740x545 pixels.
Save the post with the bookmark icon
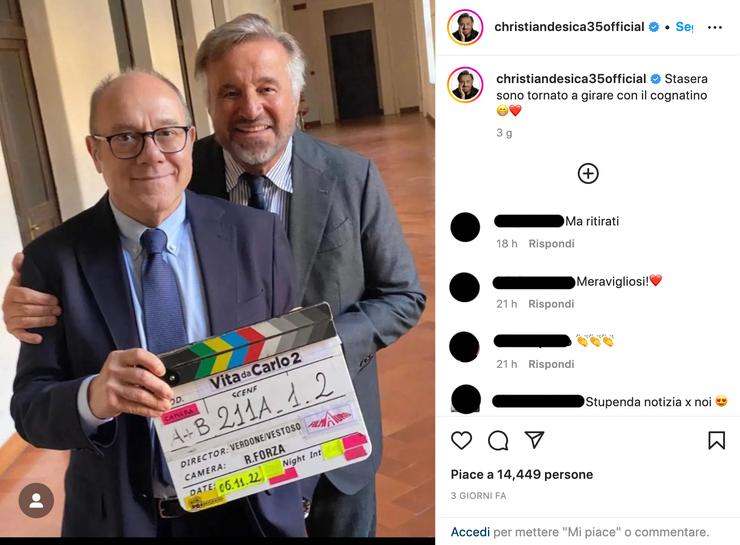click(x=716, y=441)
